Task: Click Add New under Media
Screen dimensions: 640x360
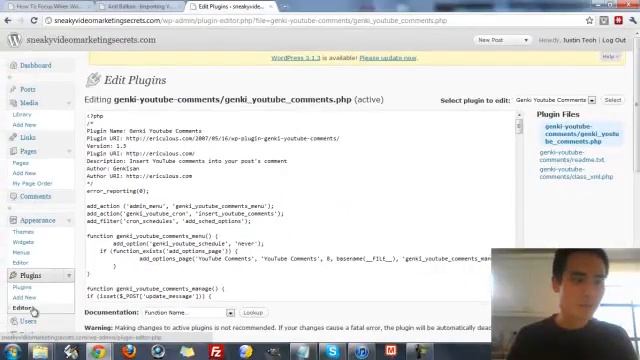Action: pyautogui.click(x=24, y=125)
